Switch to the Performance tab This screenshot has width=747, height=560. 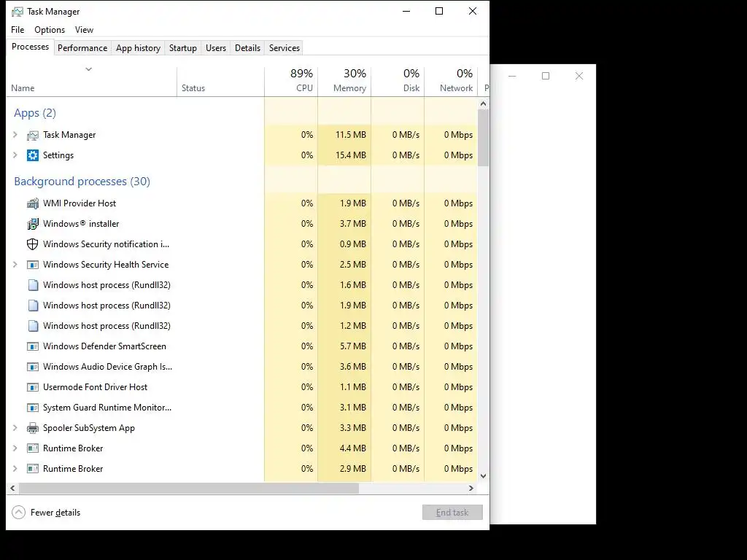[82, 48]
